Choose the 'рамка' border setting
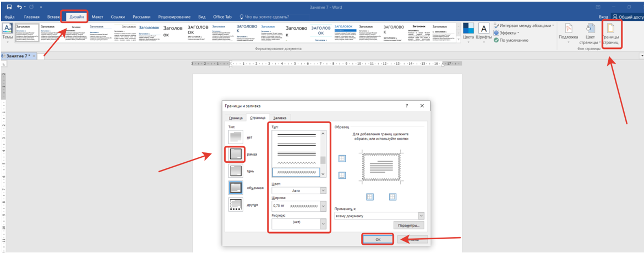The image size is (644, 253). 236,154
